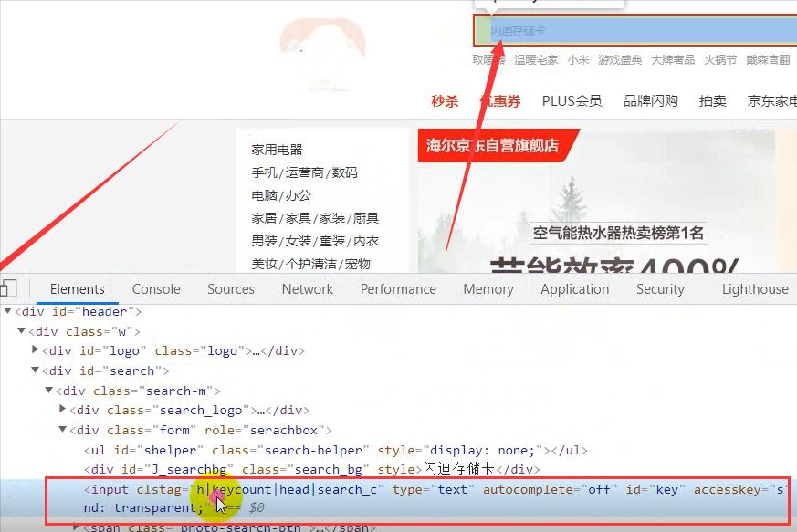Image resolution: width=797 pixels, height=532 pixels.
Task: Switch to the Security tab
Action: 660,288
